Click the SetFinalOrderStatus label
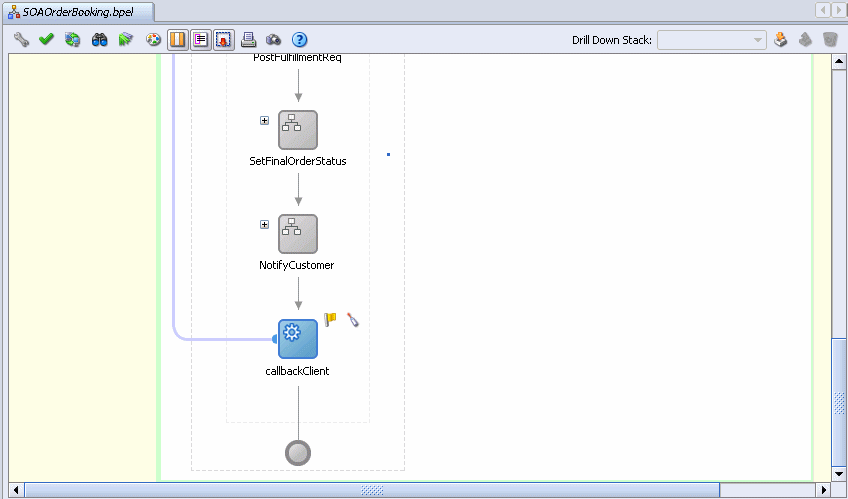848x499 pixels. [298, 161]
